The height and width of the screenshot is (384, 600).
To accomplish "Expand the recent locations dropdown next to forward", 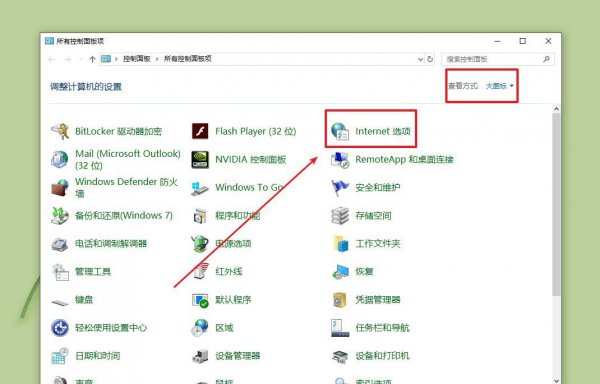I will [81, 59].
